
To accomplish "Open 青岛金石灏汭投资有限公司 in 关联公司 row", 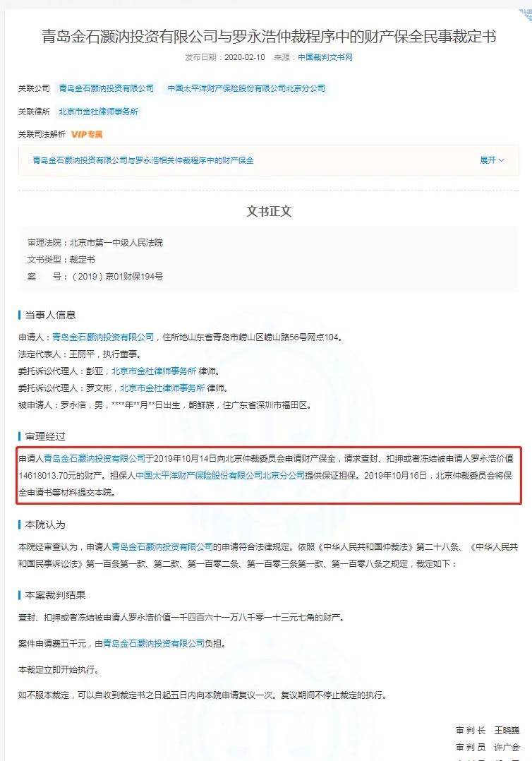I will point(107,88).
